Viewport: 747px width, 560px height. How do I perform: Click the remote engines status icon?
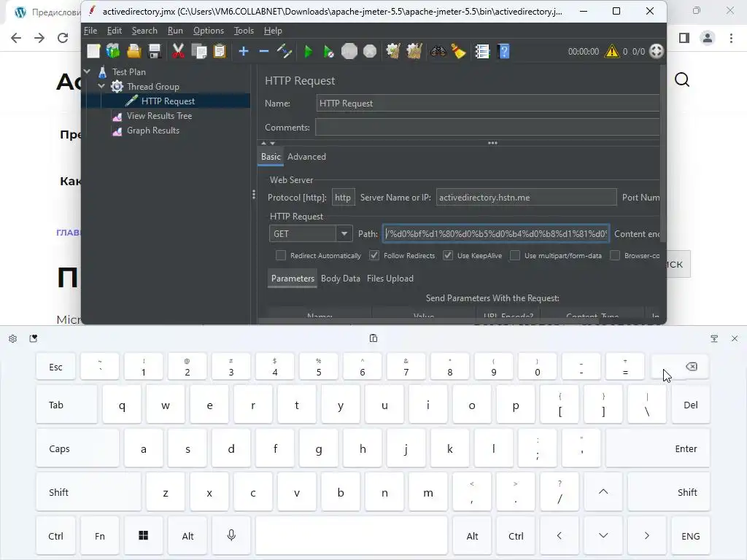point(657,51)
